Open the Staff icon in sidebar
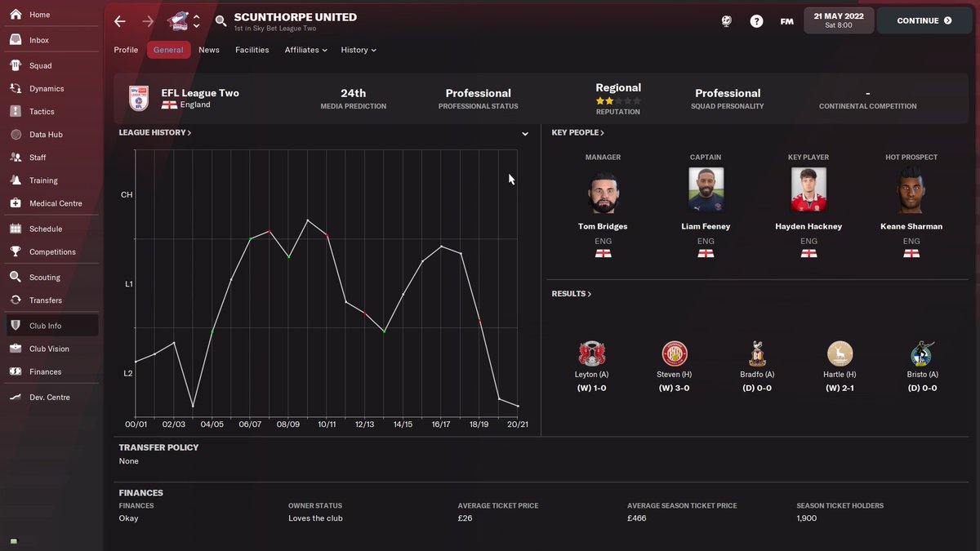 click(16, 157)
